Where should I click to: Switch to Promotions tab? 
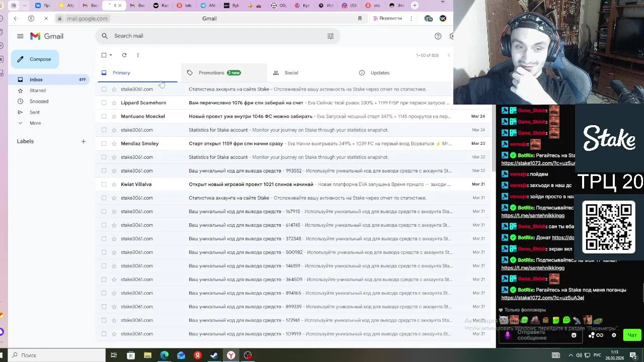pos(224,73)
